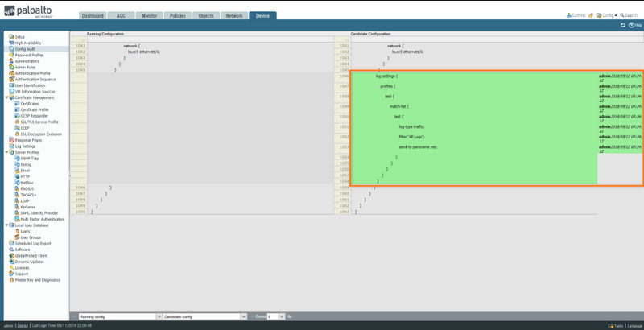
Task: Open the Running config dropdown
Action: pyautogui.click(x=156, y=316)
